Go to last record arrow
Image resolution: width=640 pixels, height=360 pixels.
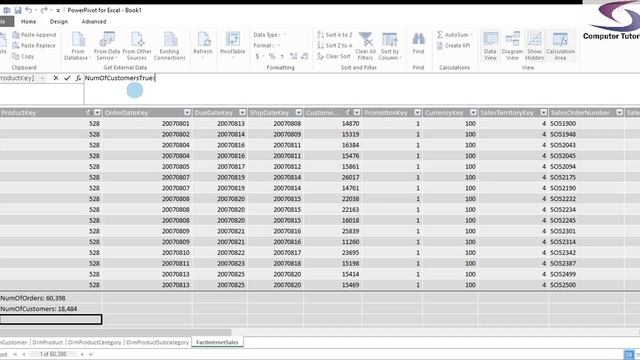click(x=91, y=354)
